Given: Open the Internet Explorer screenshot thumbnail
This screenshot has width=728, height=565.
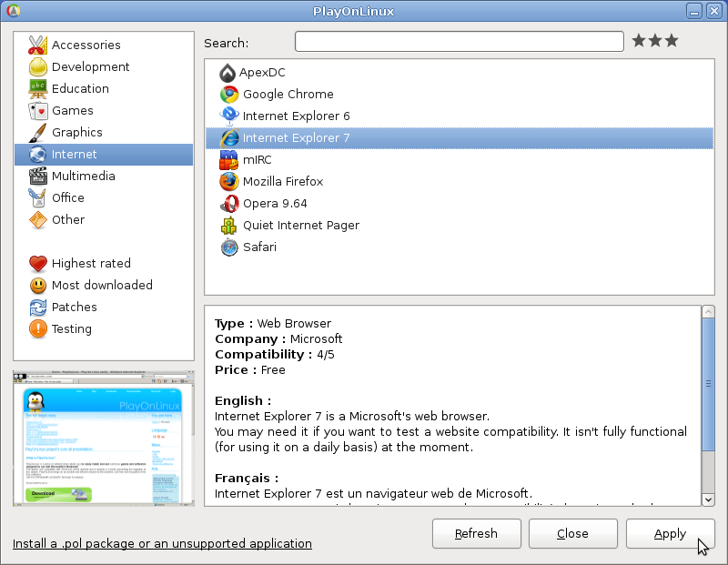Looking at the screenshot, I should point(104,439).
